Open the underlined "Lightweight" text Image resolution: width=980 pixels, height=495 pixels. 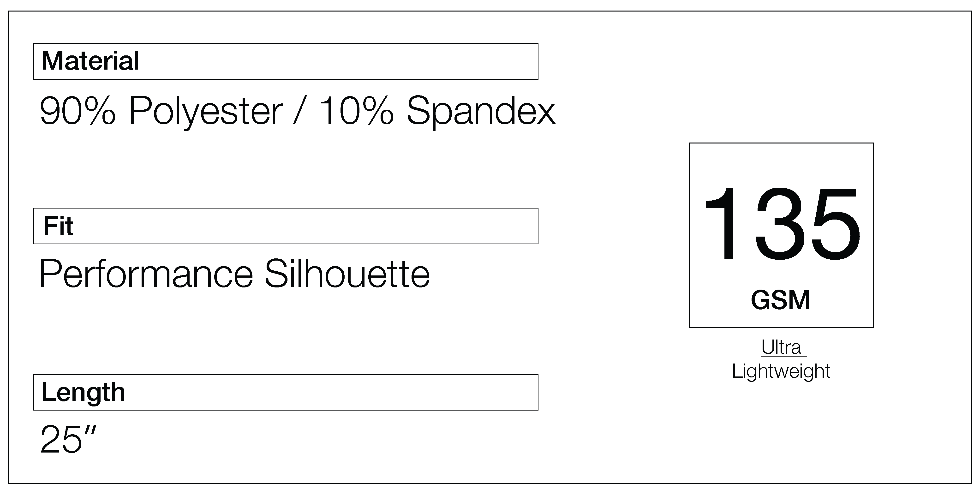click(781, 371)
